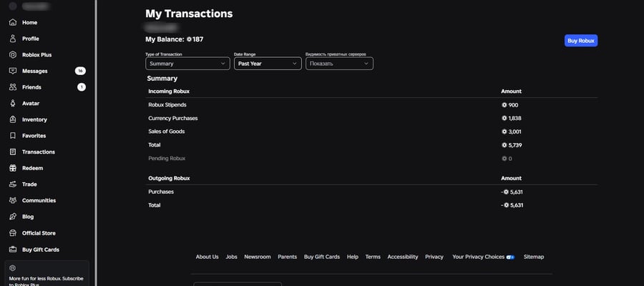Click the Roblox Plus promo card icon
This screenshot has width=644, height=286.
point(12,268)
